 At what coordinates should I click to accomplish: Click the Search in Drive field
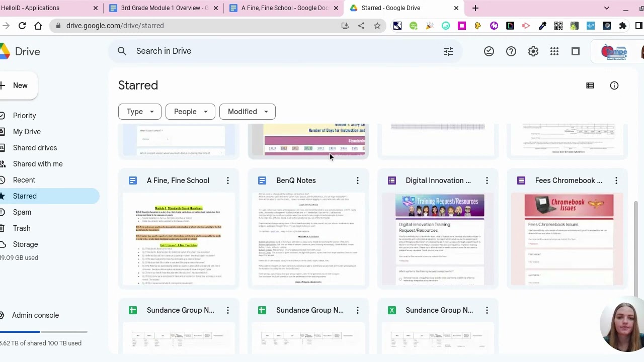(284, 51)
